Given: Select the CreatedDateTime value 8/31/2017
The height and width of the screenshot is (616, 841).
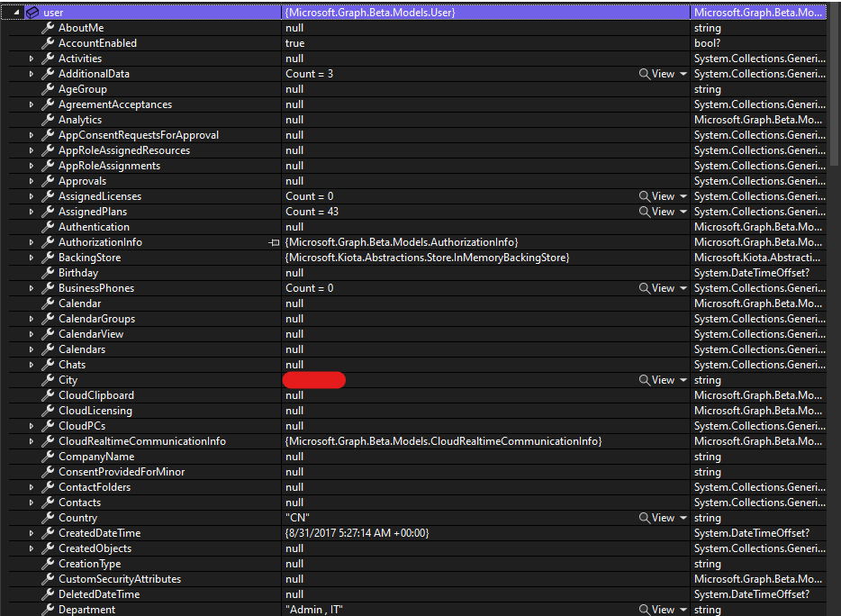Looking at the screenshot, I should coord(357,533).
